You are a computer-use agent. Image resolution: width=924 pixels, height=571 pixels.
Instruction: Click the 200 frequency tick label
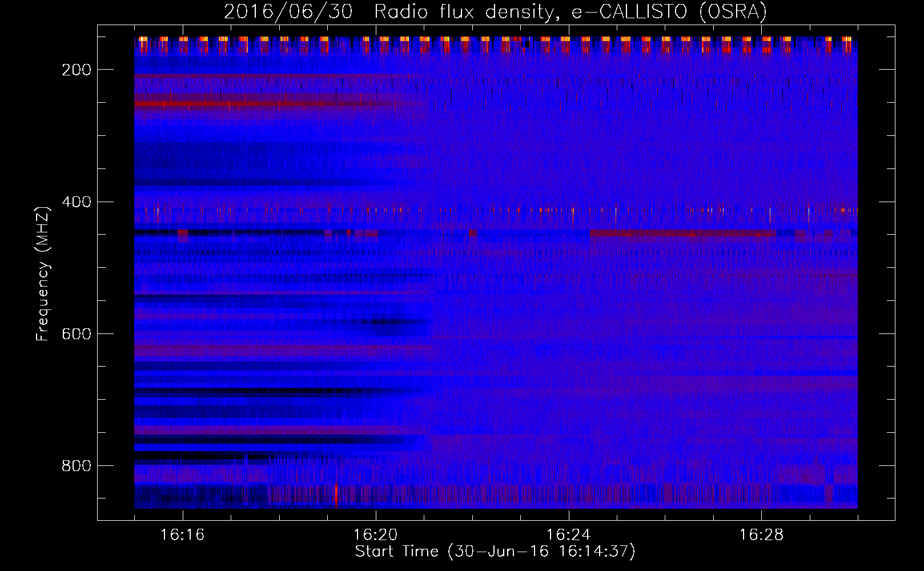[x=76, y=70]
